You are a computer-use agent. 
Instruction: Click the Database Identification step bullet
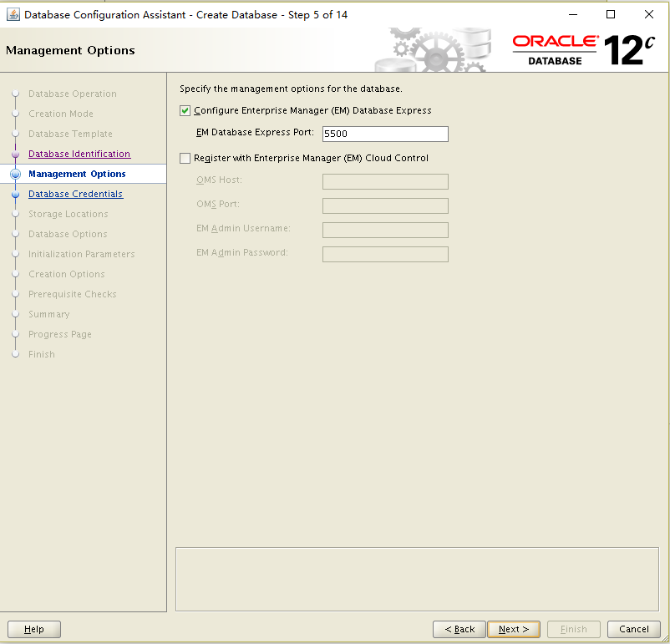point(15,154)
